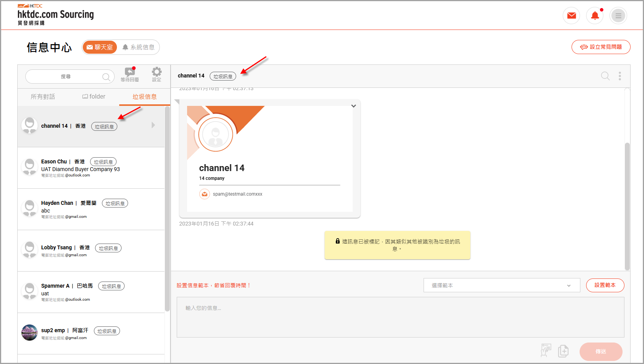The image size is (644, 364).
Task: Select the folder tab
Action: [x=94, y=97]
